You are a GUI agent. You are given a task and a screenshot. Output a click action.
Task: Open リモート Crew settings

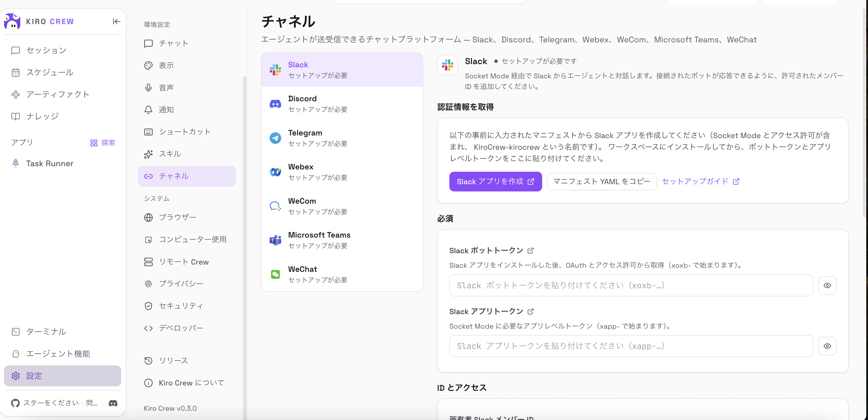[187, 262]
